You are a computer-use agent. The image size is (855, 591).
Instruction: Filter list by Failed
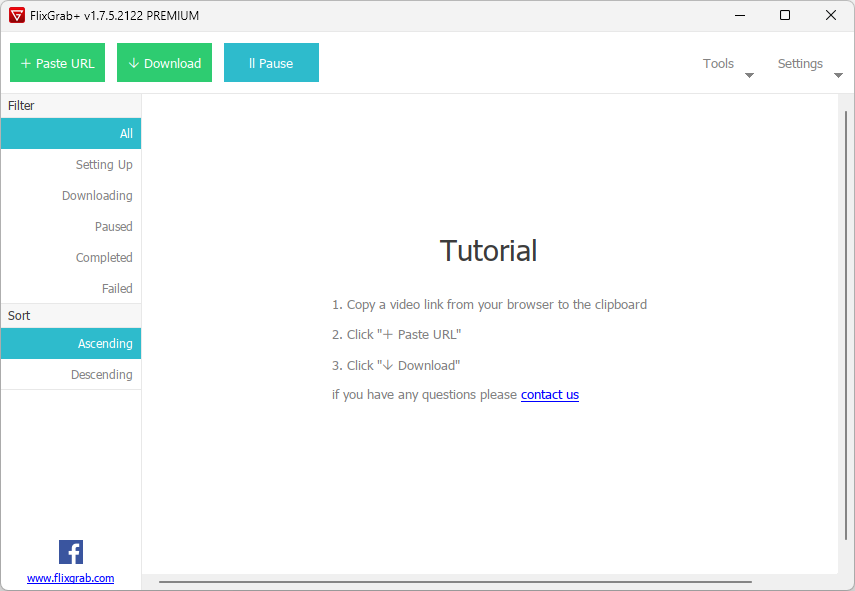point(71,288)
